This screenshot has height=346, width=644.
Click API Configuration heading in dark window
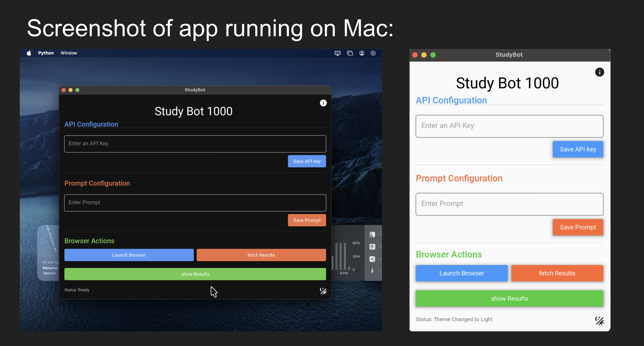91,124
